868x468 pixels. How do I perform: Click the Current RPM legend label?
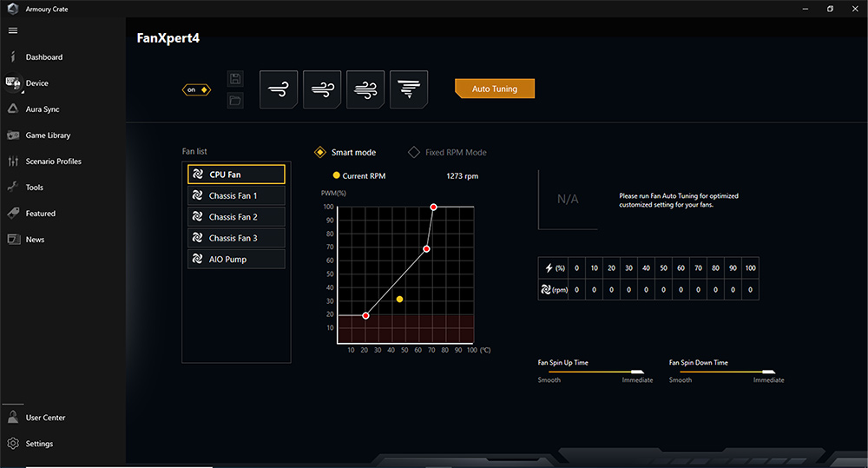pos(364,176)
